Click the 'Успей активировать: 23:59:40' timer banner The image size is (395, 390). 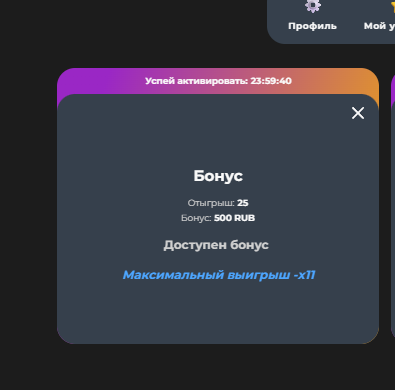click(218, 81)
